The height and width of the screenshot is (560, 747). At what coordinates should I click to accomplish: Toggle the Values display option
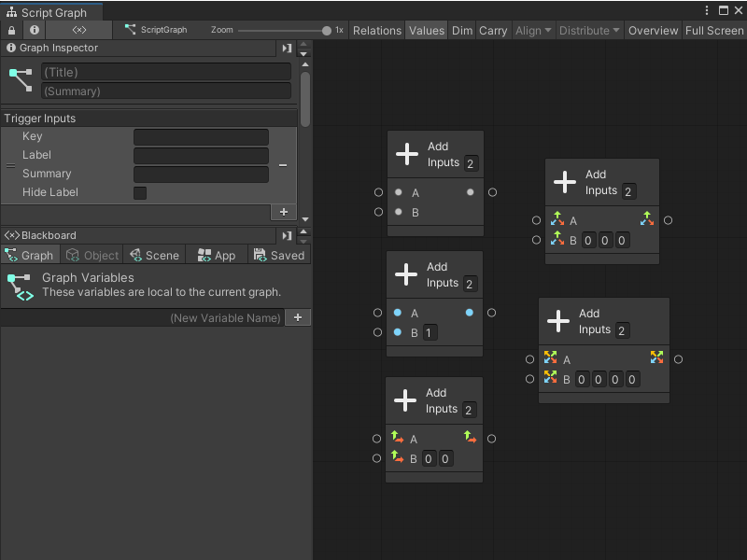[x=427, y=30]
